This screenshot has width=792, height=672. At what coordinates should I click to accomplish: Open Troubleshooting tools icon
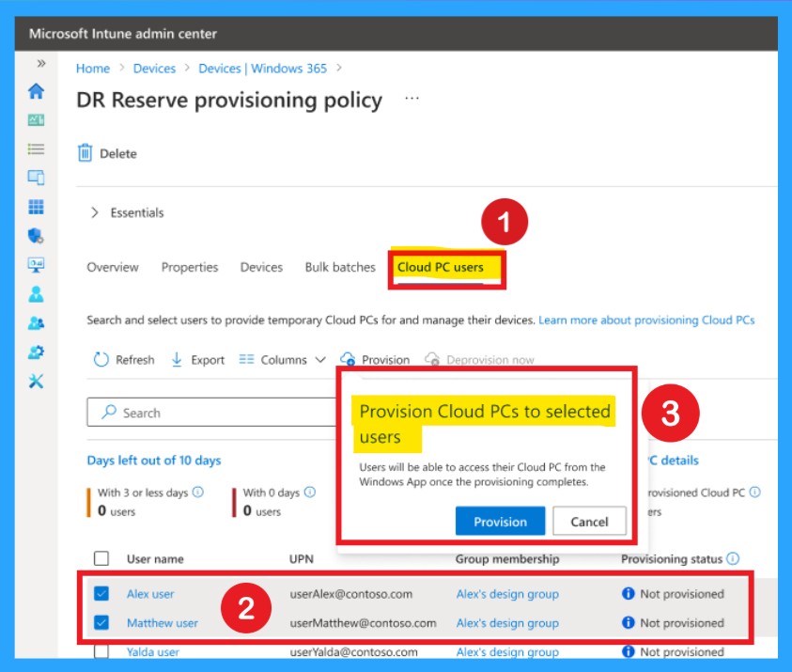36,381
